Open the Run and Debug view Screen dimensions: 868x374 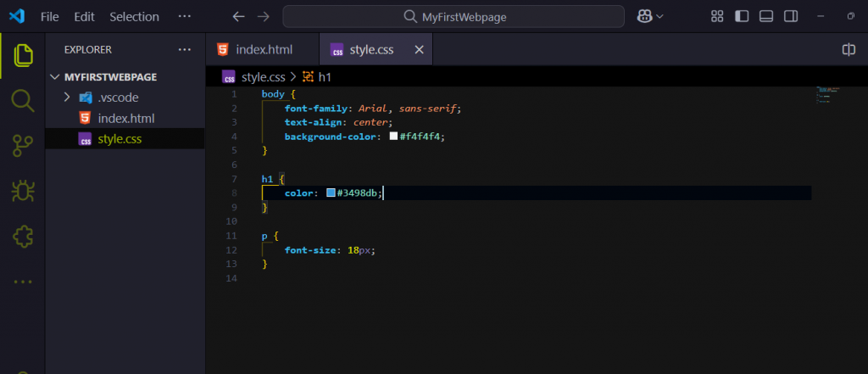tap(23, 191)
